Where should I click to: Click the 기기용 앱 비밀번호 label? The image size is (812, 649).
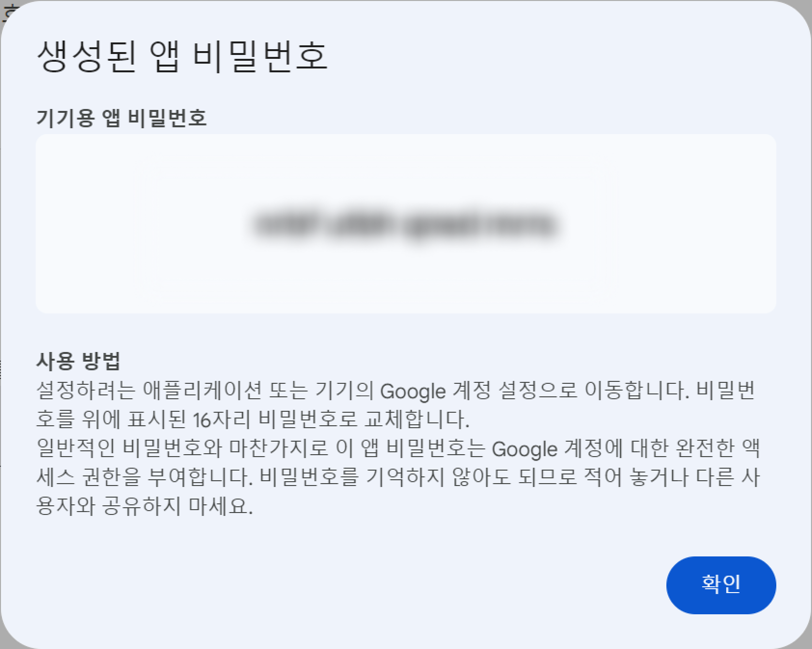point(122,118)
